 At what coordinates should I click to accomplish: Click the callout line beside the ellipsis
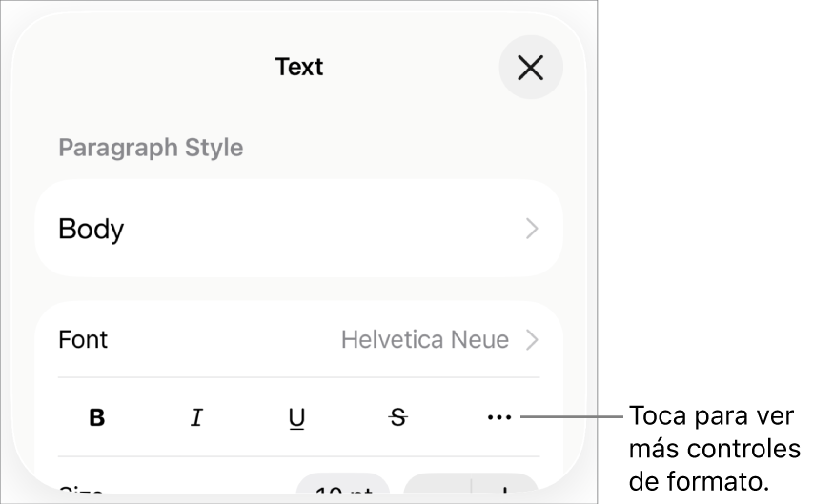(572, 416)
